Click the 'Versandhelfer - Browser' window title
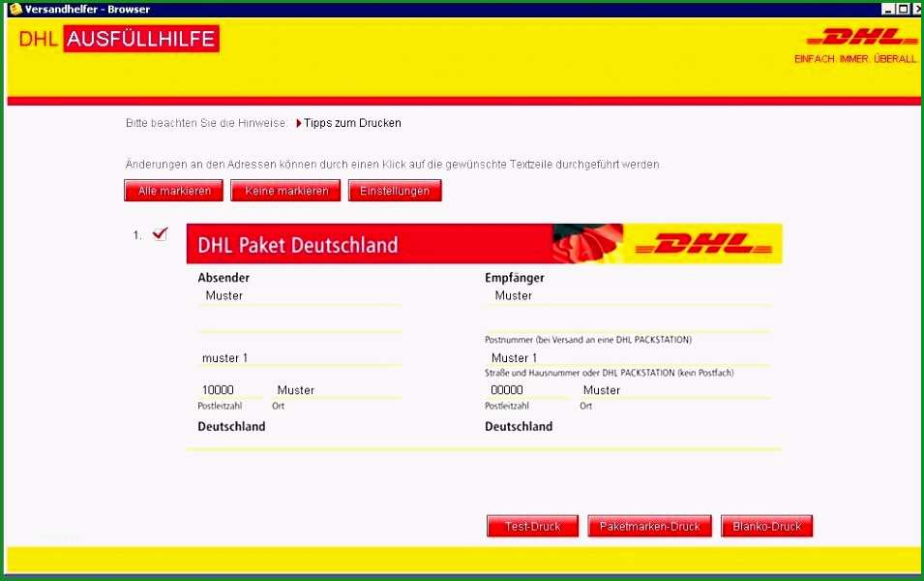 pyautogui.click(x=87, y=10)
